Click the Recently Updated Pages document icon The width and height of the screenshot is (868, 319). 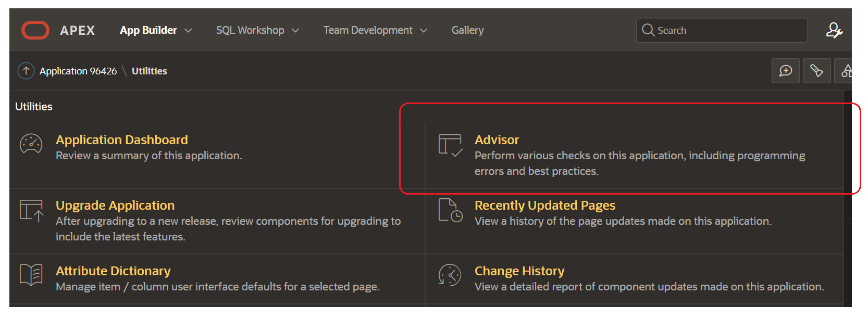click(450, 210)
